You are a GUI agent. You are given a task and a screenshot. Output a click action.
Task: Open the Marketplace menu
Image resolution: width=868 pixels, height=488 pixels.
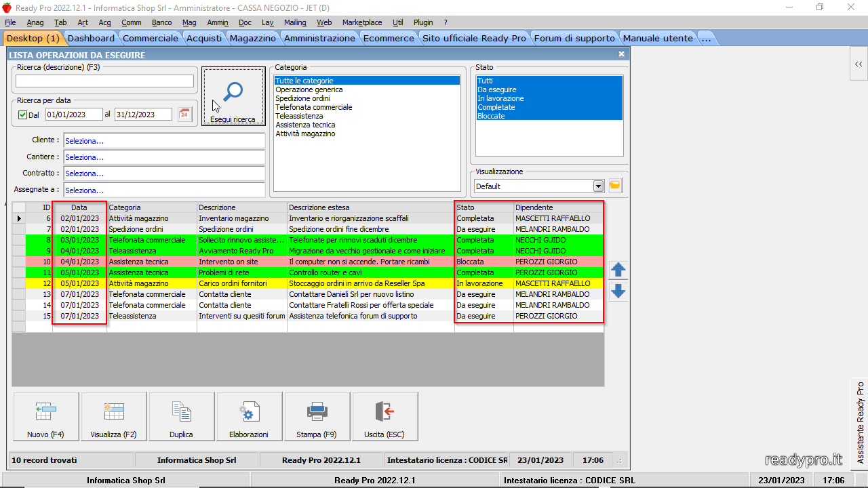[362, 22]
